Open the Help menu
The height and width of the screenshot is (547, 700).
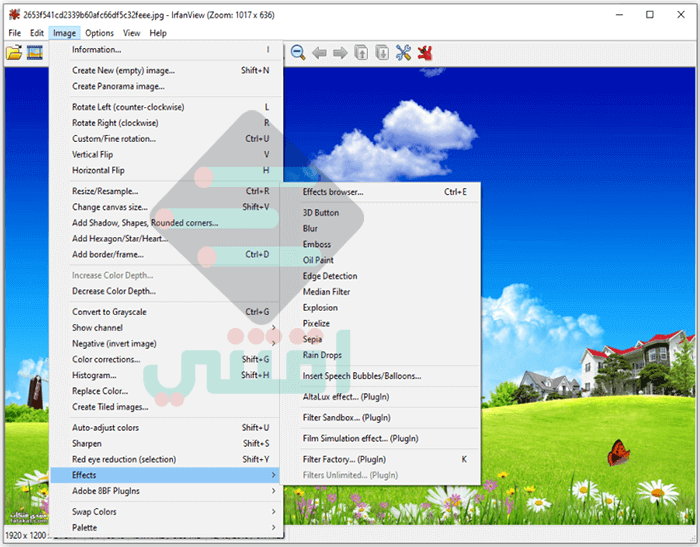pyautogui.click(x=158, y=33)
